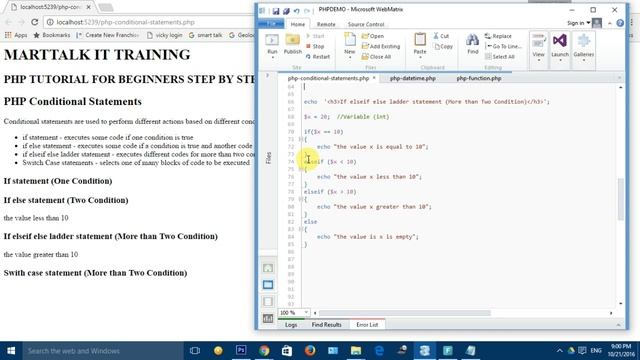Click the editor horizontal scrollbar

pos(405,313)
